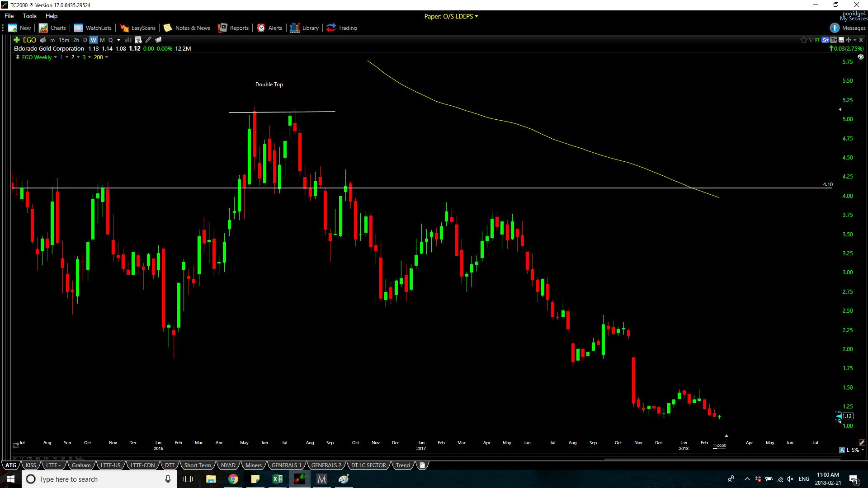Viewport: 868px width, 488px height.
Task: Open the Help menu
Action: [52, 16]
